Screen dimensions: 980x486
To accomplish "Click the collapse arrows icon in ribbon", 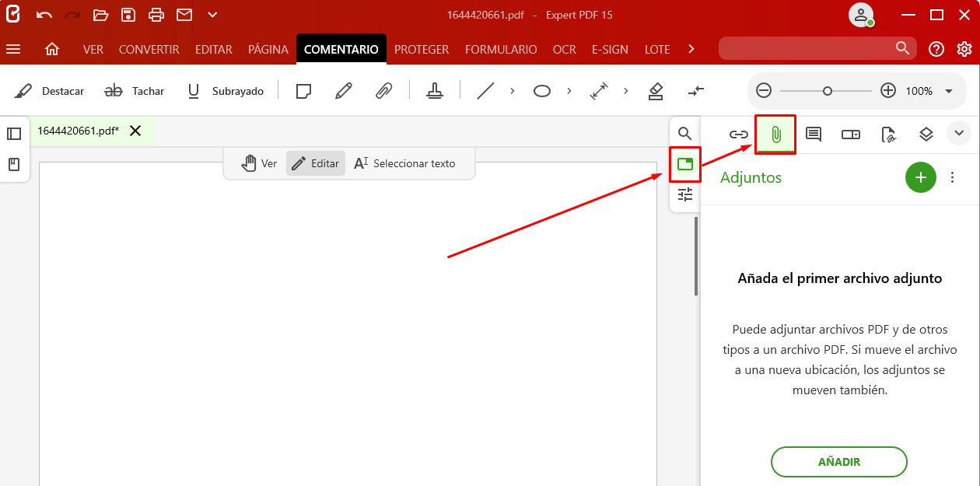I will 696,91.
